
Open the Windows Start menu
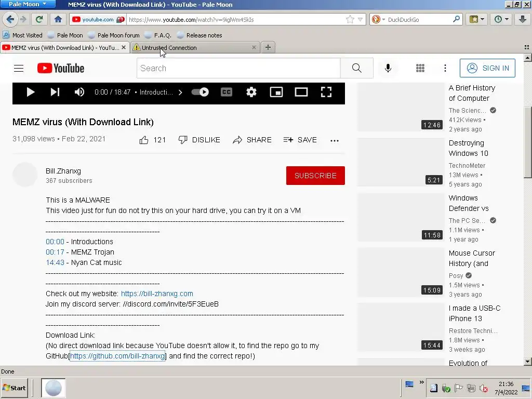14,388
